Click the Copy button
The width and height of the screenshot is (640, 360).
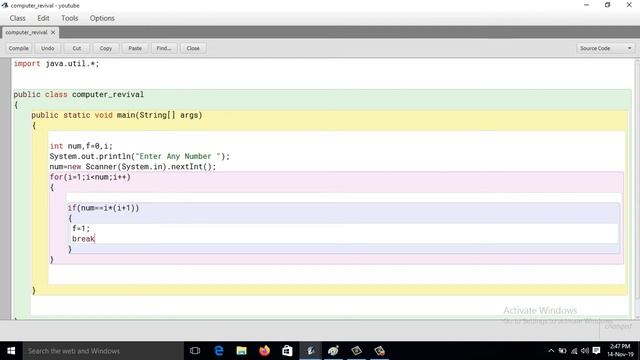tap(106, 48)
